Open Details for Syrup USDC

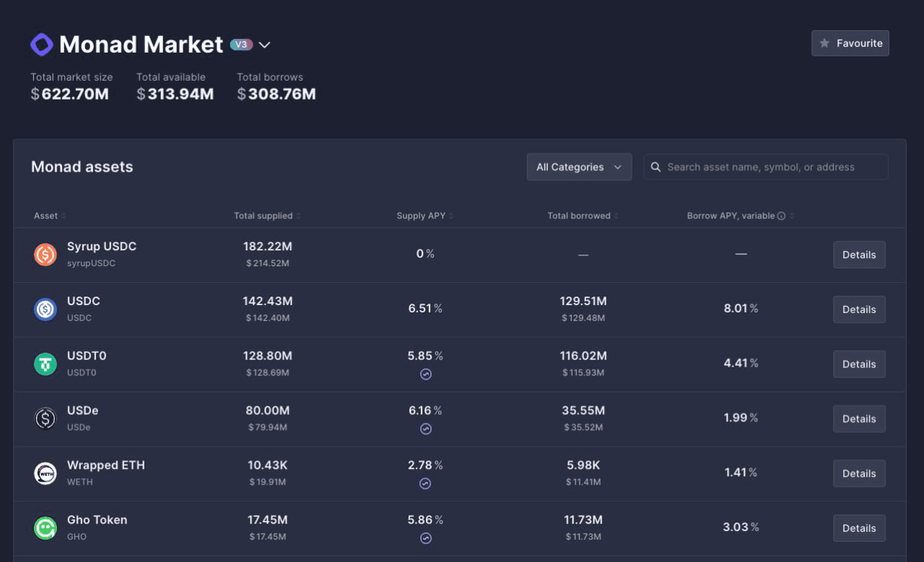[859, 255]
